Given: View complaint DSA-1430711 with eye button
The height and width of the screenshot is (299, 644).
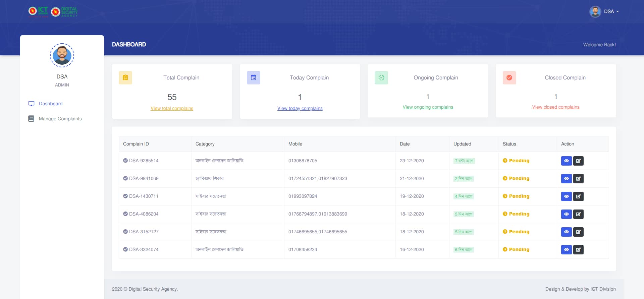Looking at the screenshot, I should 567,196.
